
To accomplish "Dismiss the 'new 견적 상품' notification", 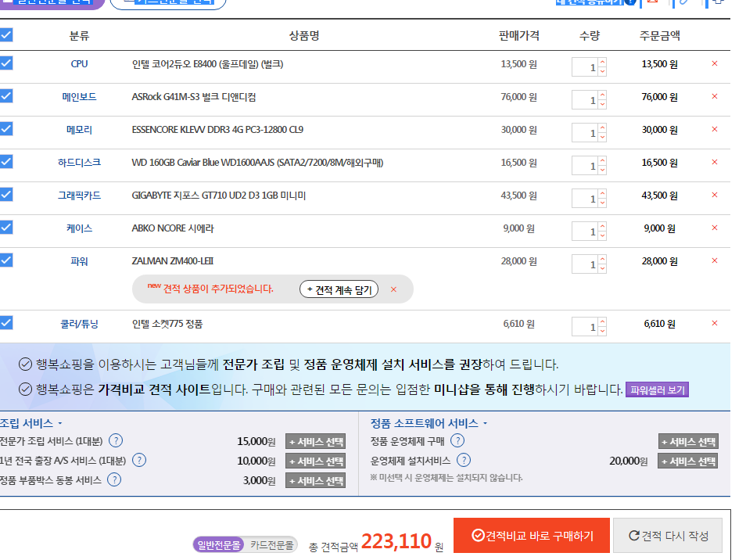I will 393,289.
